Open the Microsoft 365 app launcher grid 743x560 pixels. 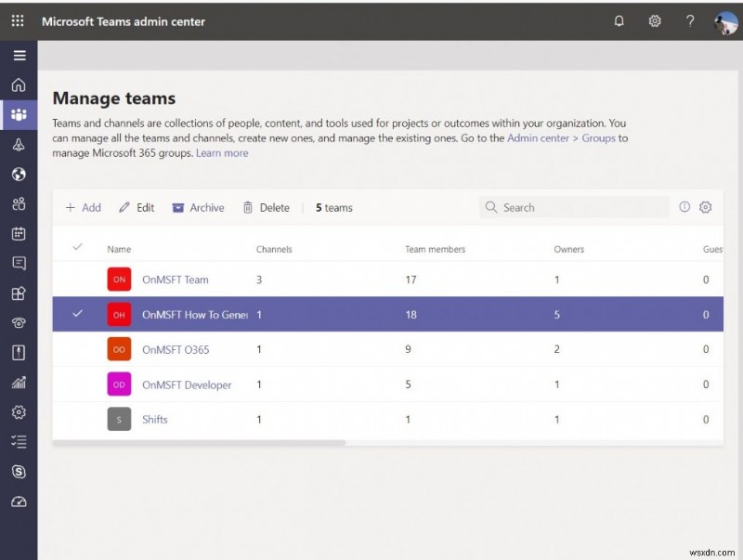[x=16, y=20]
